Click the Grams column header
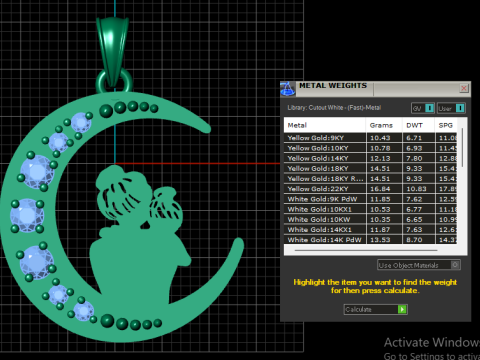 tap(384, 125)
